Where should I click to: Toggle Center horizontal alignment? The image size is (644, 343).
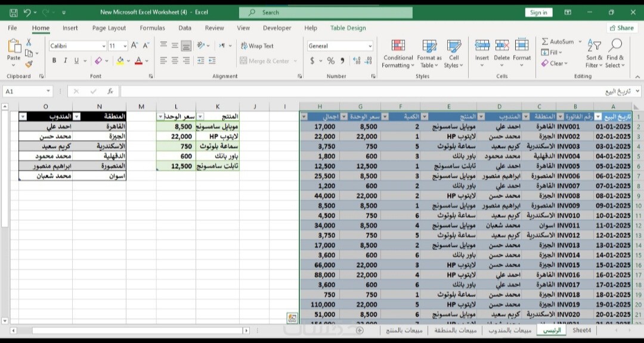coord(175,61)
